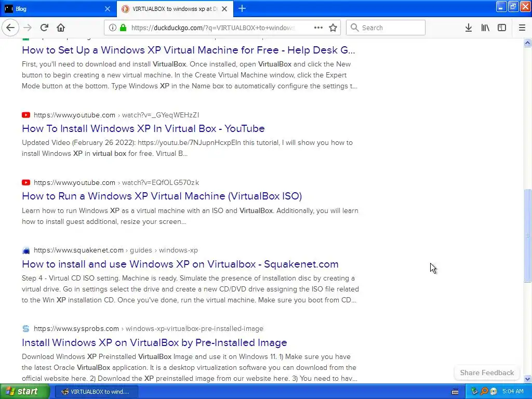Toggle the sidebar view icon
Screen dimensions: 532x399
tap(502, 28)
